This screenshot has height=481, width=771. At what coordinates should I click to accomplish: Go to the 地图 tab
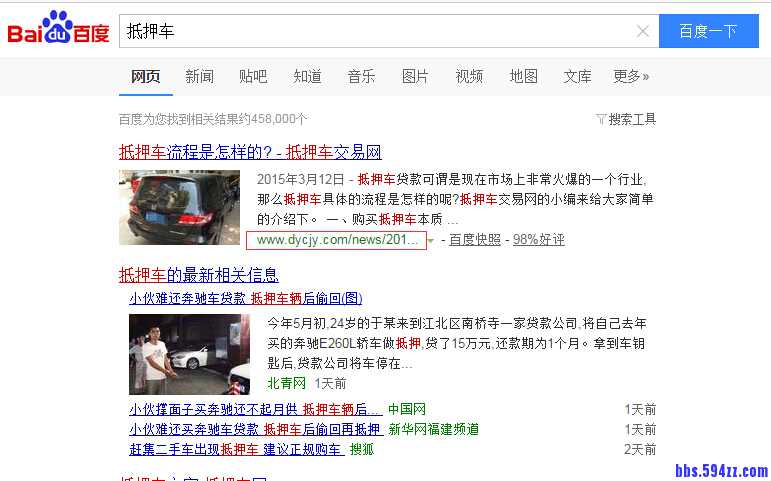pos(523,76)
